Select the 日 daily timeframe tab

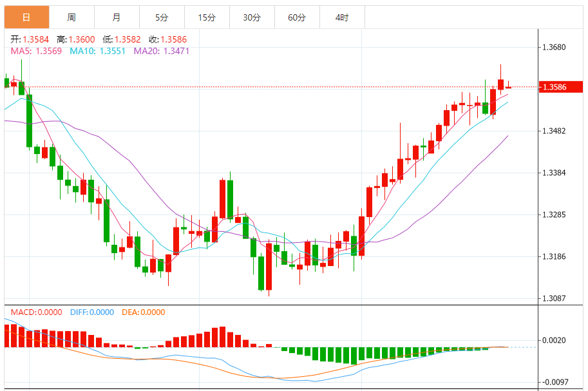tap(26, 17)
